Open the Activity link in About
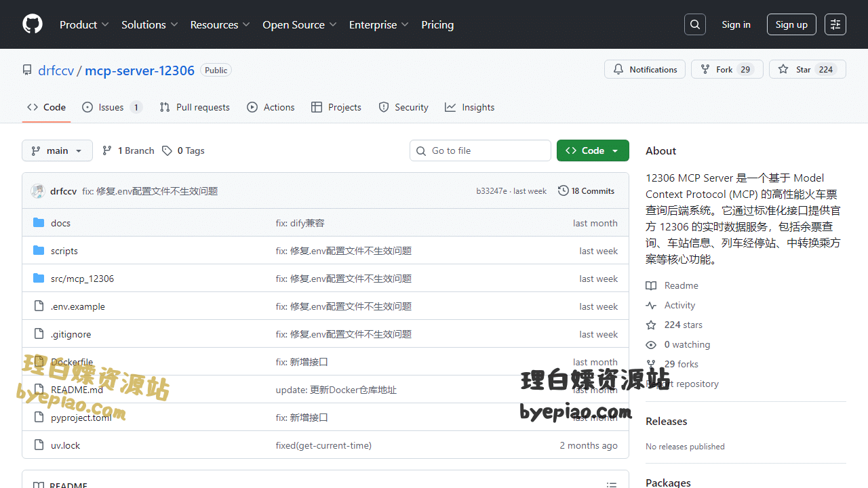 (x=671, y=305)
